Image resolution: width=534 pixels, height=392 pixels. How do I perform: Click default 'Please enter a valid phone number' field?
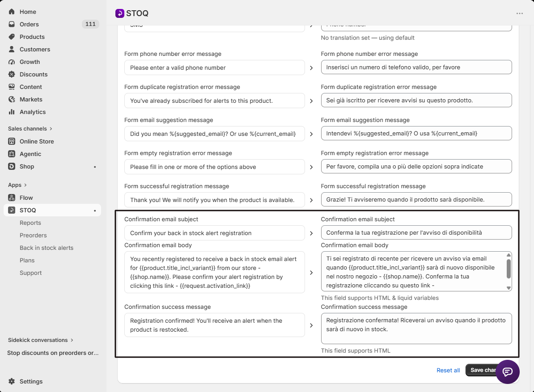tap(215, 67)
